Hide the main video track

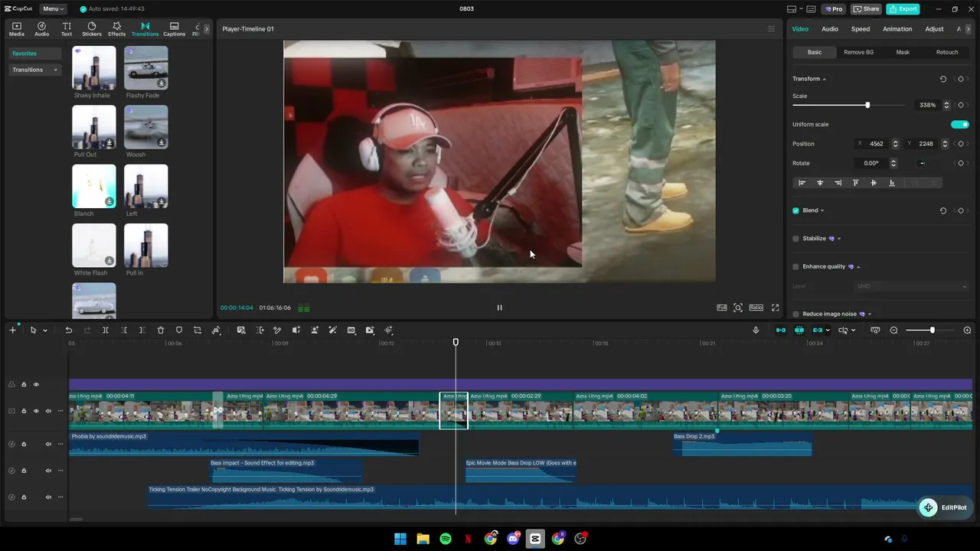click(36, 411)
